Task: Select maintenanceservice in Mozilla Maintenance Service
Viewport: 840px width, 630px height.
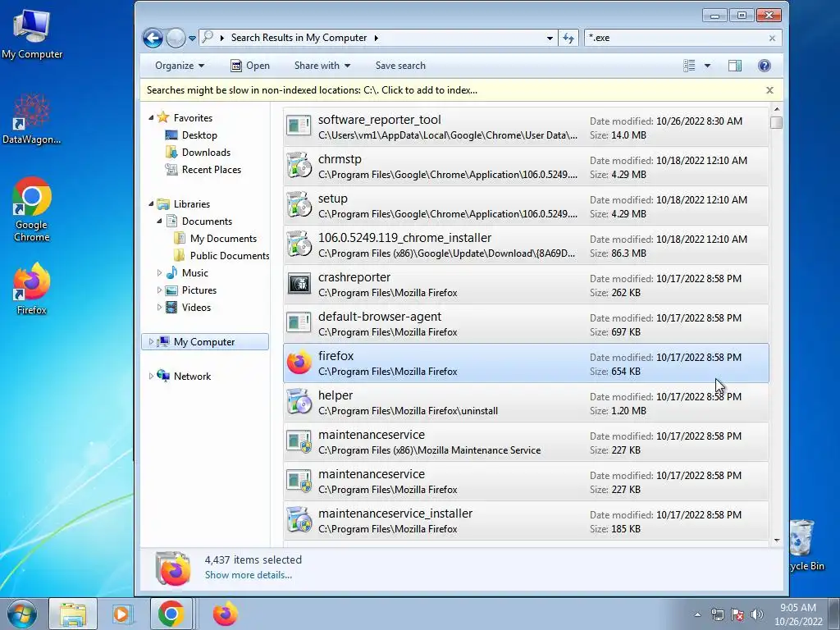Action: point(526,442)
